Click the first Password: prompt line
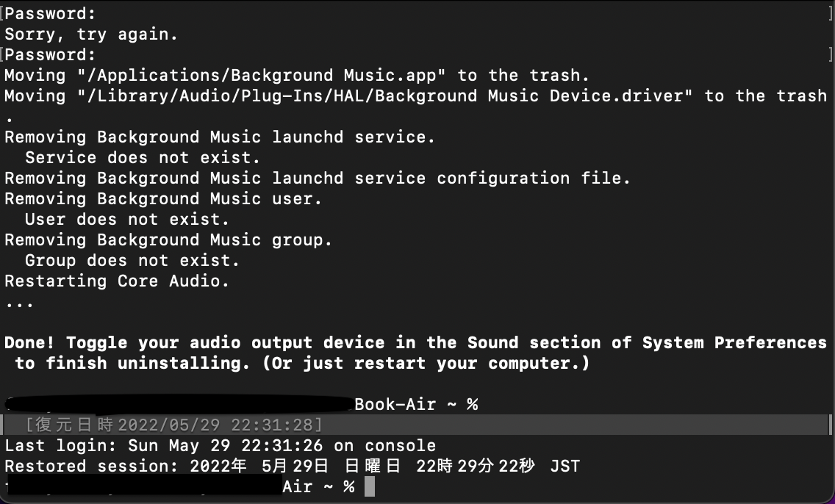This screenshot has width=835, height=504. click(51, 13)
